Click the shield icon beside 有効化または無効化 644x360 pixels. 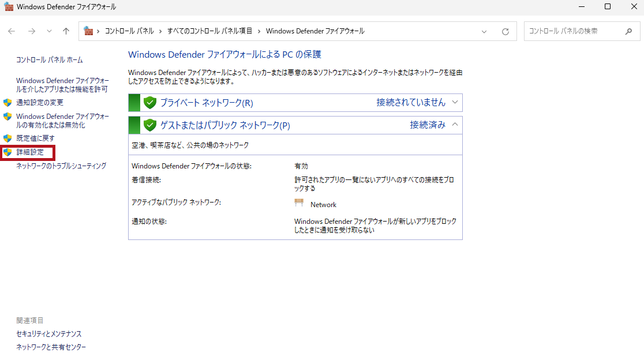(8, 117)
